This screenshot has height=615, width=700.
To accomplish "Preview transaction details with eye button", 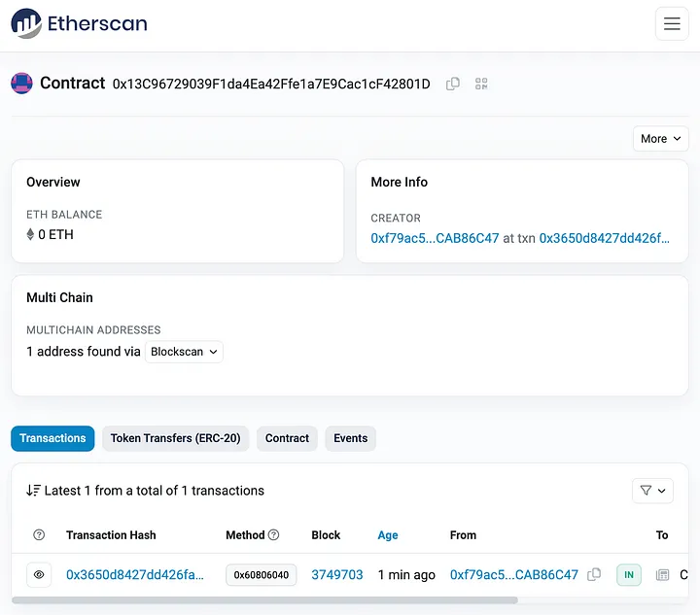I will click(x=39, y=575).
